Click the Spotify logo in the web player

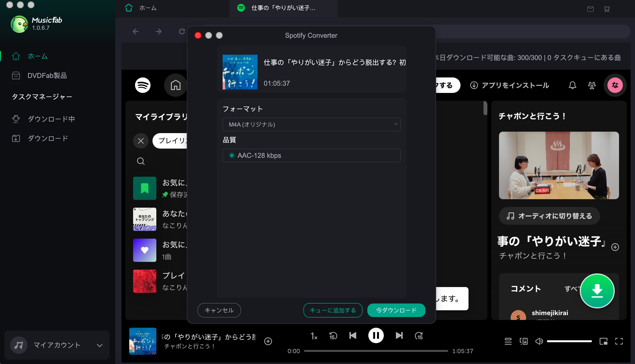(x=143, y=85)
